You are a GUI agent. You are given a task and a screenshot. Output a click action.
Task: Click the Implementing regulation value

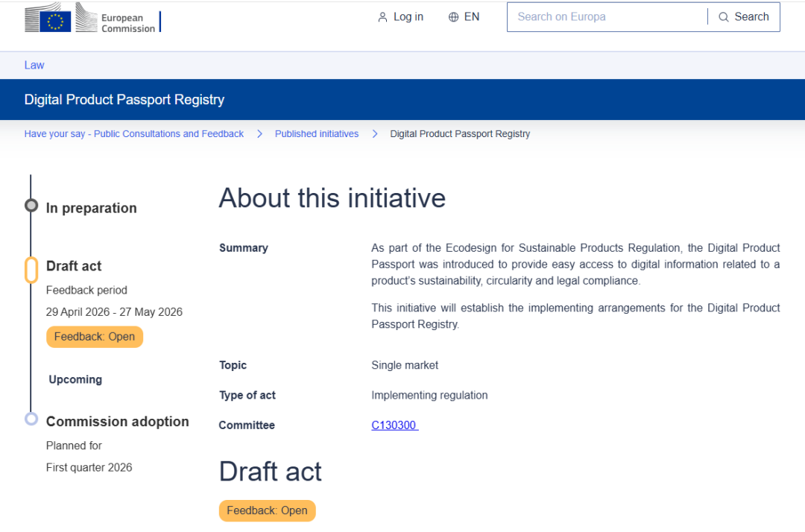[429, 395]
